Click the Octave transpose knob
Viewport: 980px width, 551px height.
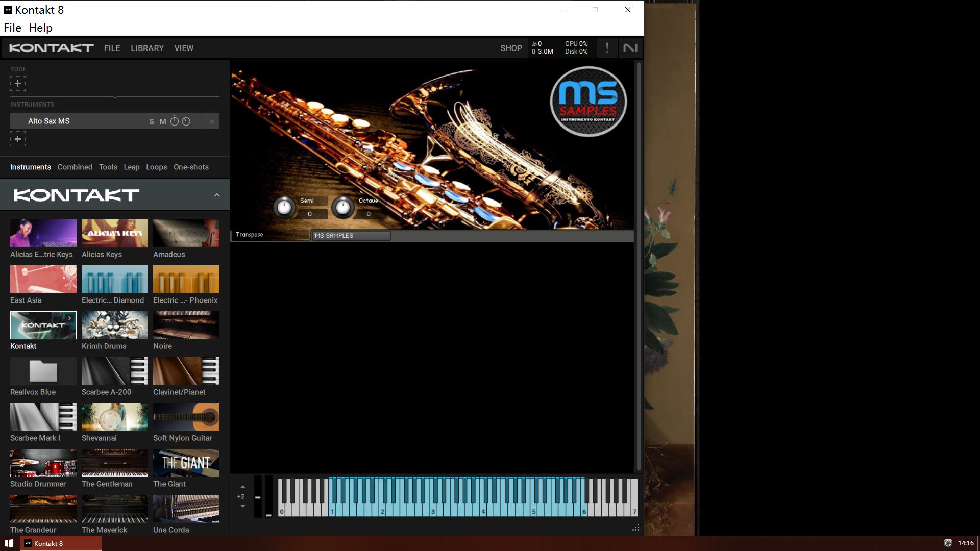(343, 207)
